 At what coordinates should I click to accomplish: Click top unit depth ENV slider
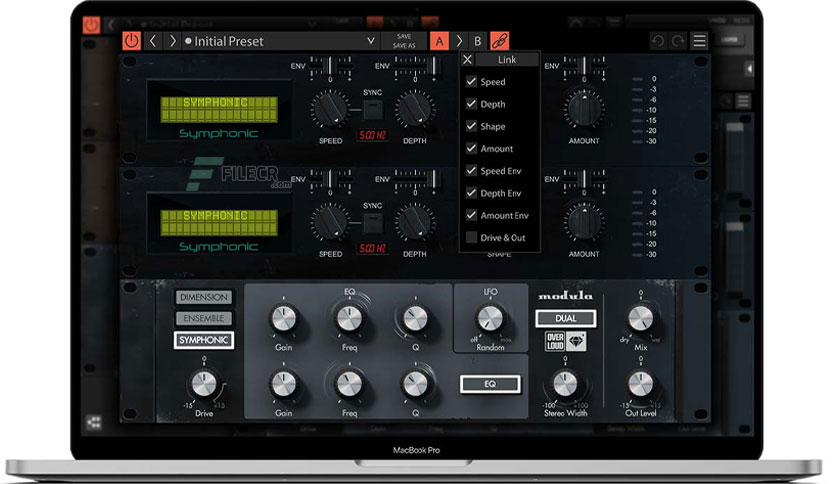click(415, 67)
